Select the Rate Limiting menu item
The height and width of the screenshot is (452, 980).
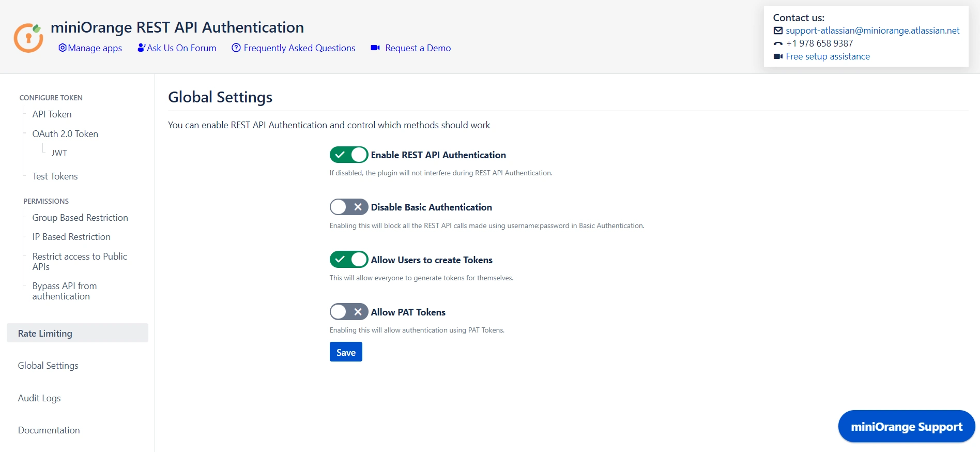pyautogui.click(x=78, y=333)
